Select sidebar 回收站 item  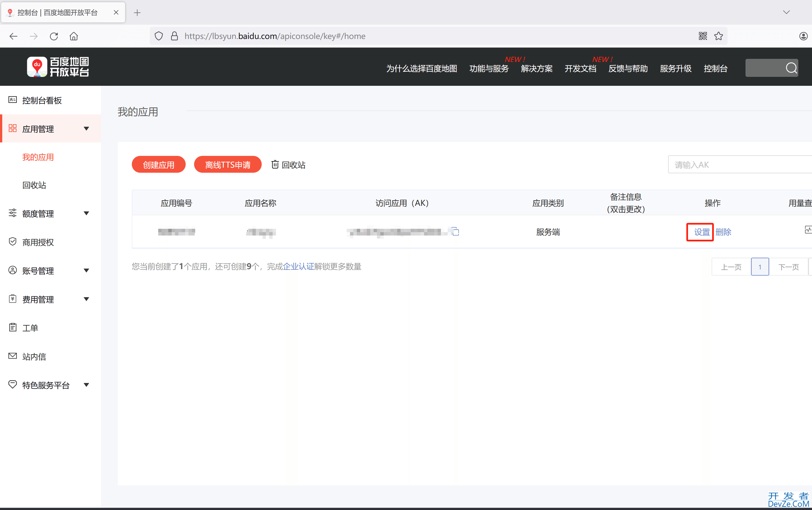34,185
